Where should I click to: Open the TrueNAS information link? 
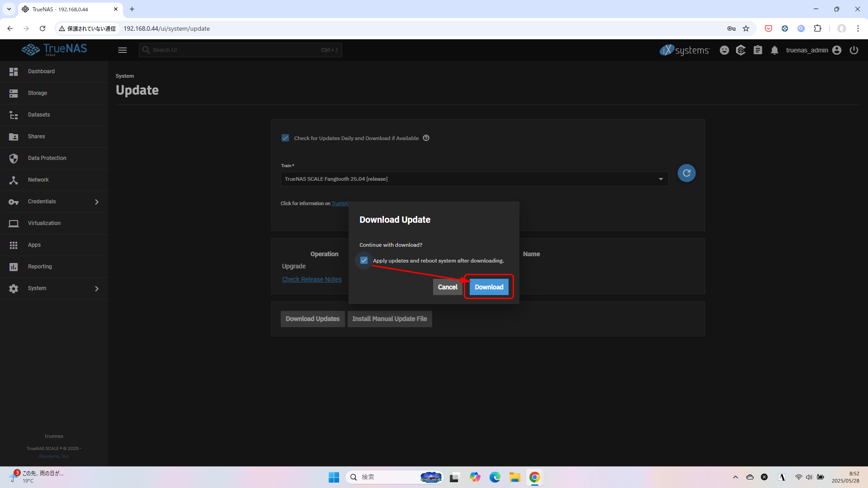(340, 203)
